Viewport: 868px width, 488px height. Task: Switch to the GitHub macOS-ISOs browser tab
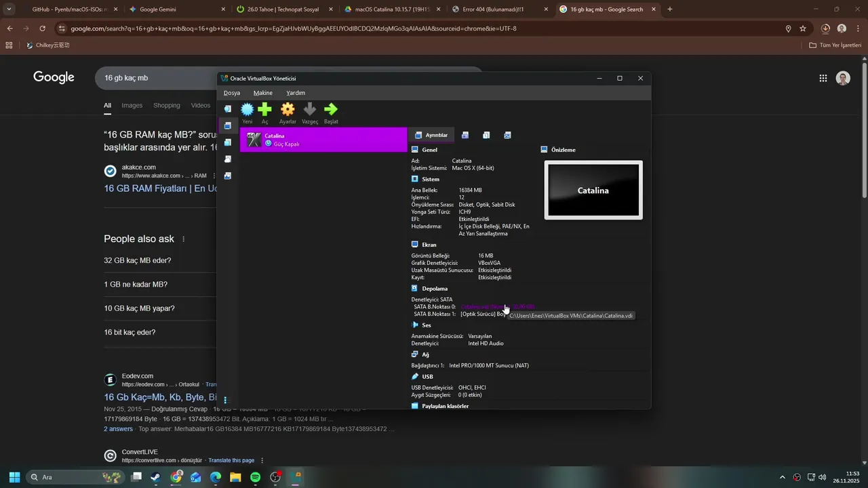pyautogui.click(x=70, y=9)
